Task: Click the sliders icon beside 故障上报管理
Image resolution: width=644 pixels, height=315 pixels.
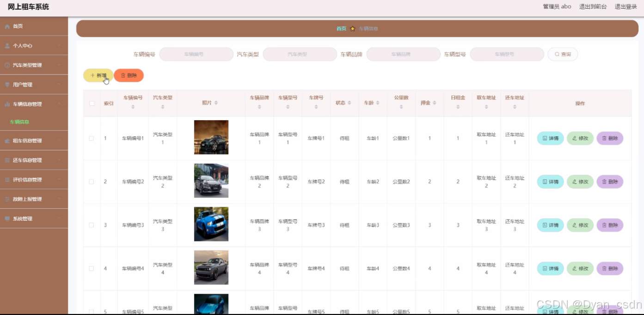Action: click(x=7, y=199)
